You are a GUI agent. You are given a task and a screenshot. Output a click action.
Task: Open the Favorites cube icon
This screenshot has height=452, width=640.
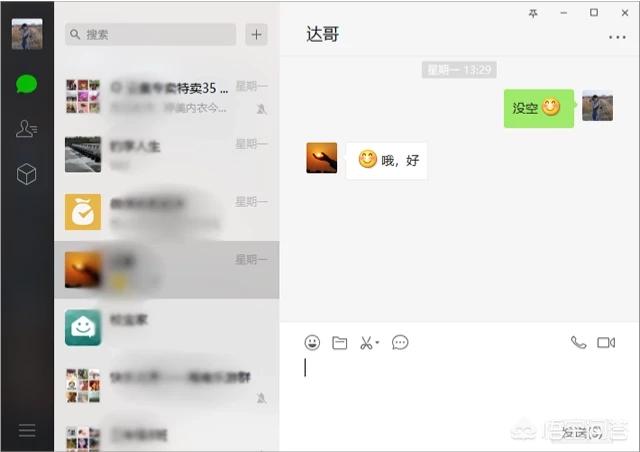27,174
